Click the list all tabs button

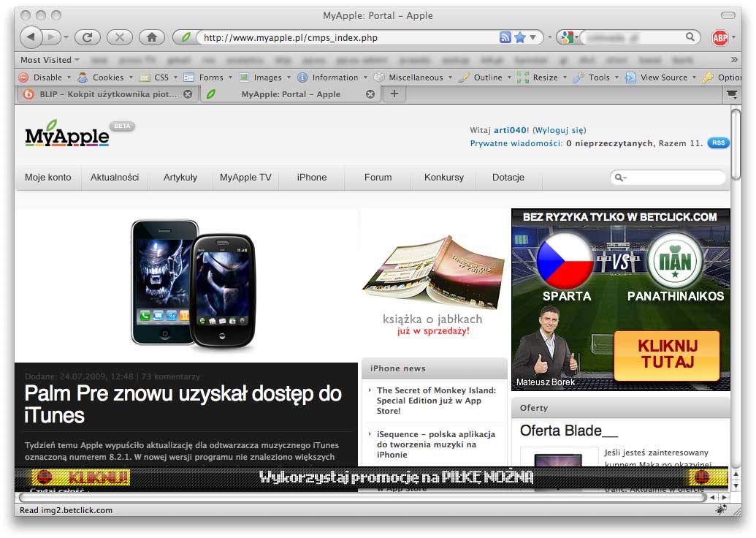(x=732, y=94)
